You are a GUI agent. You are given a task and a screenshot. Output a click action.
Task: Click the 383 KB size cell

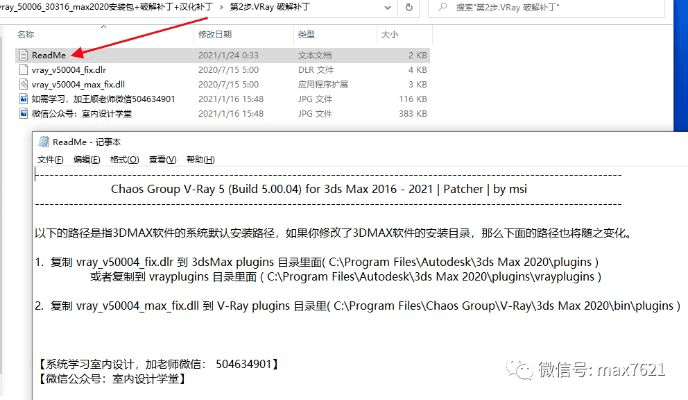coord(413,114)
